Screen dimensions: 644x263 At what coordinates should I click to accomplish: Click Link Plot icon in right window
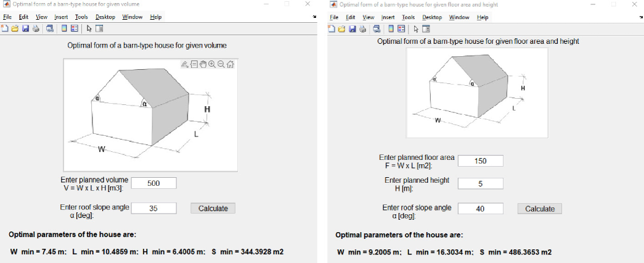377,29
